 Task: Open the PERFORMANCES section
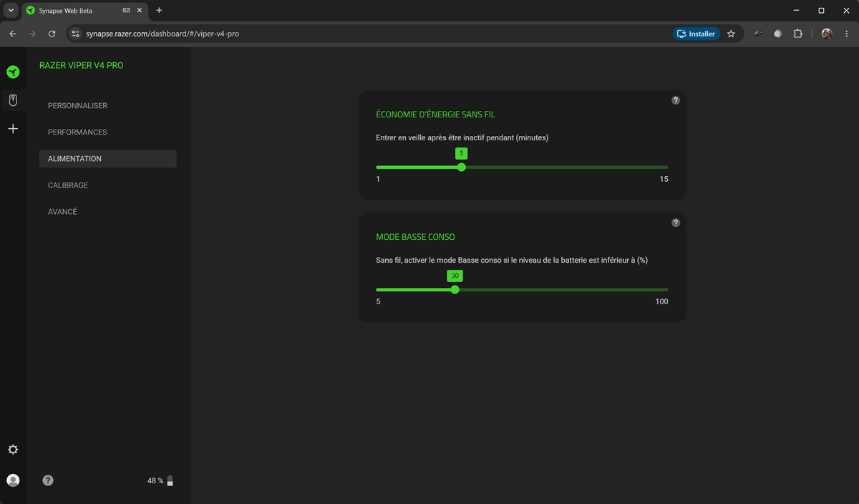(x=107, y=132)
